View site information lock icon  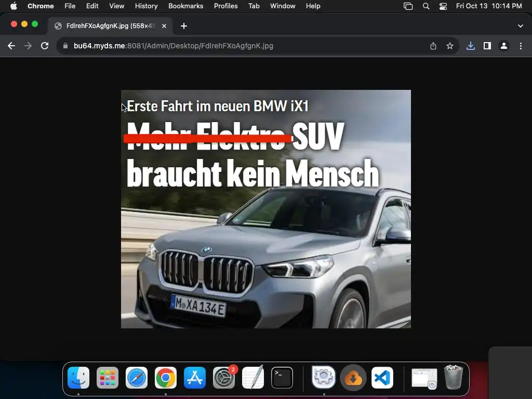[65, 46]
